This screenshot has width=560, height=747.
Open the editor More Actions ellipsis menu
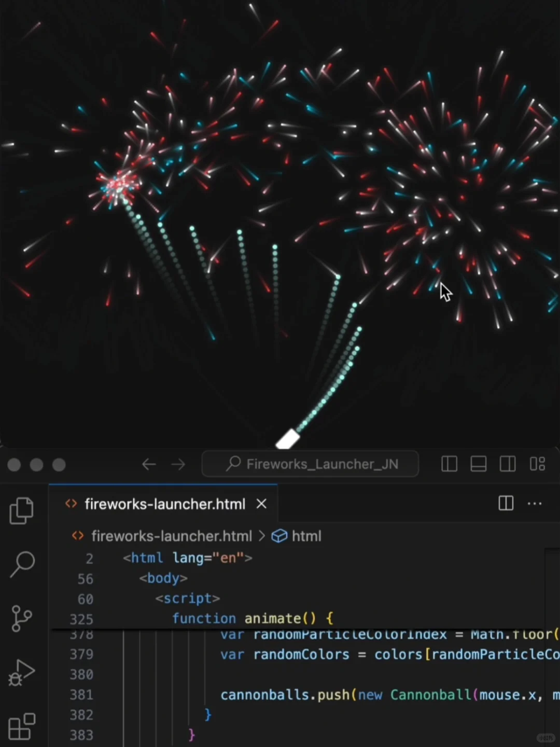[535, 503]
